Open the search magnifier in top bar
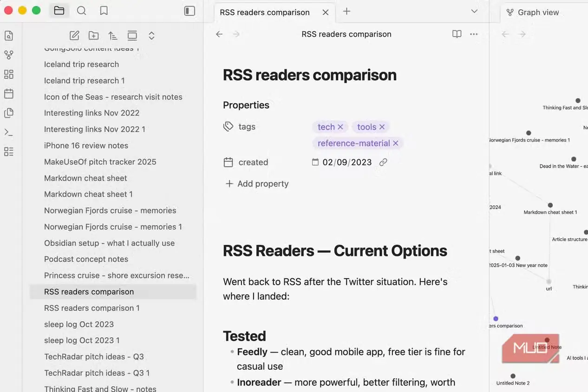The height and width of the screenshot is (392, 588). point(81,10)
